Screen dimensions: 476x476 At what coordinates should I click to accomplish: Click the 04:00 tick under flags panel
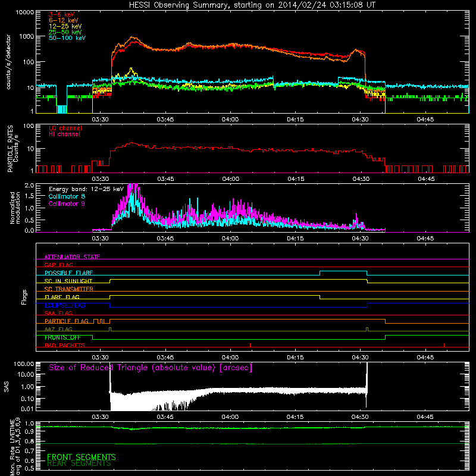coord(230,358)
